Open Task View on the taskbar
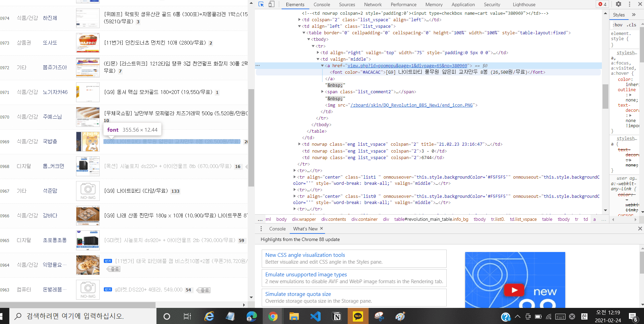 click(x=187, y=316)
